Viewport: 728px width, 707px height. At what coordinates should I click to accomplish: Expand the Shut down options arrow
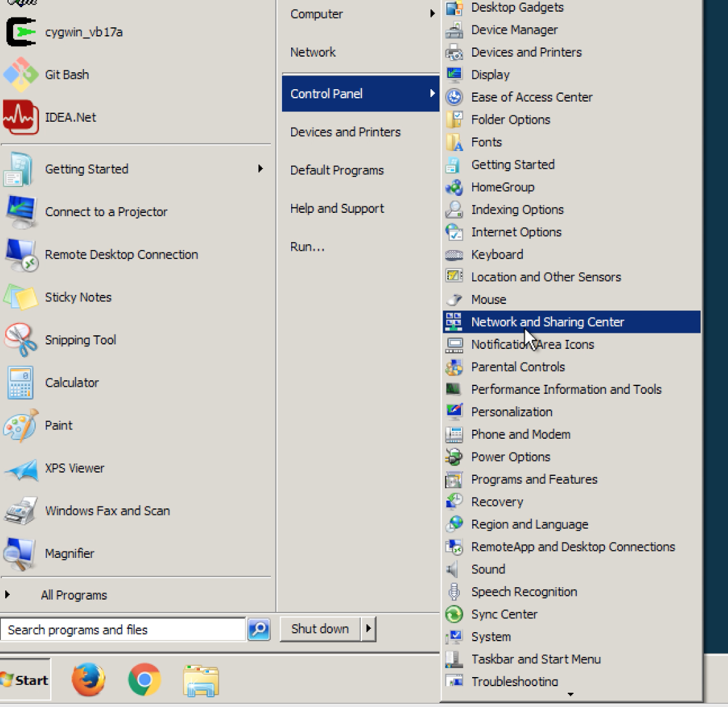[x=369, y=629]
